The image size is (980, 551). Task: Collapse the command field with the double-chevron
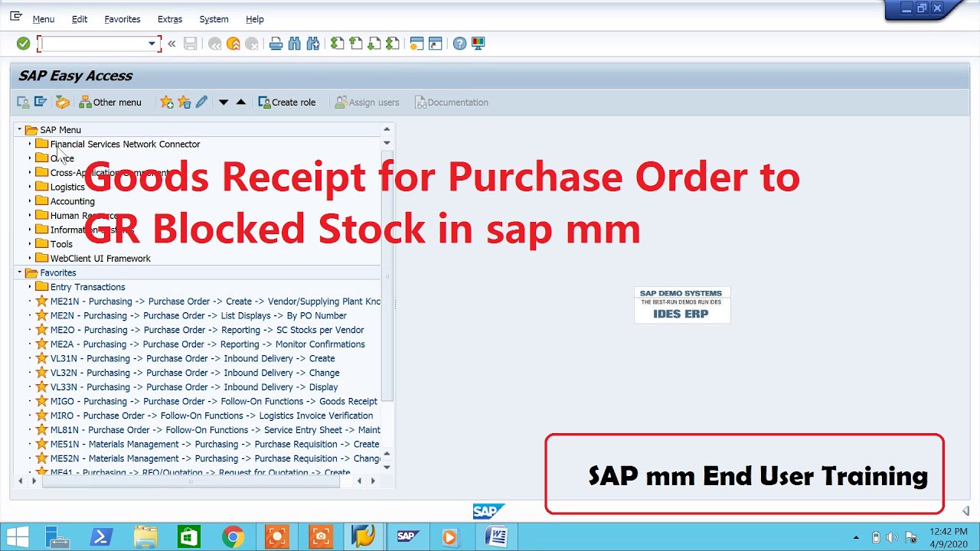pos(171,44)
